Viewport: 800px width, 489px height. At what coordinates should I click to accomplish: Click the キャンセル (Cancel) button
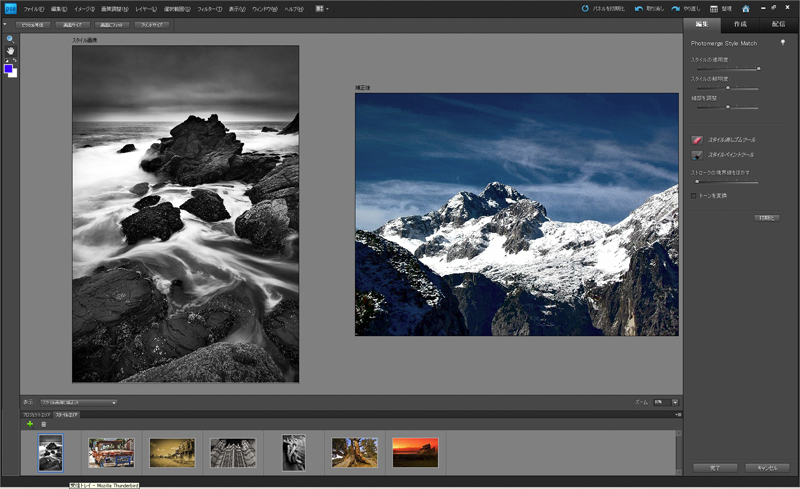pyautogui.click(x=766, y=467)
